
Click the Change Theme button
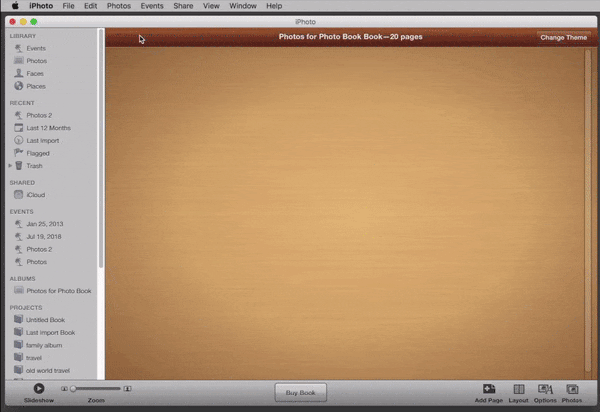pos(563,38)
